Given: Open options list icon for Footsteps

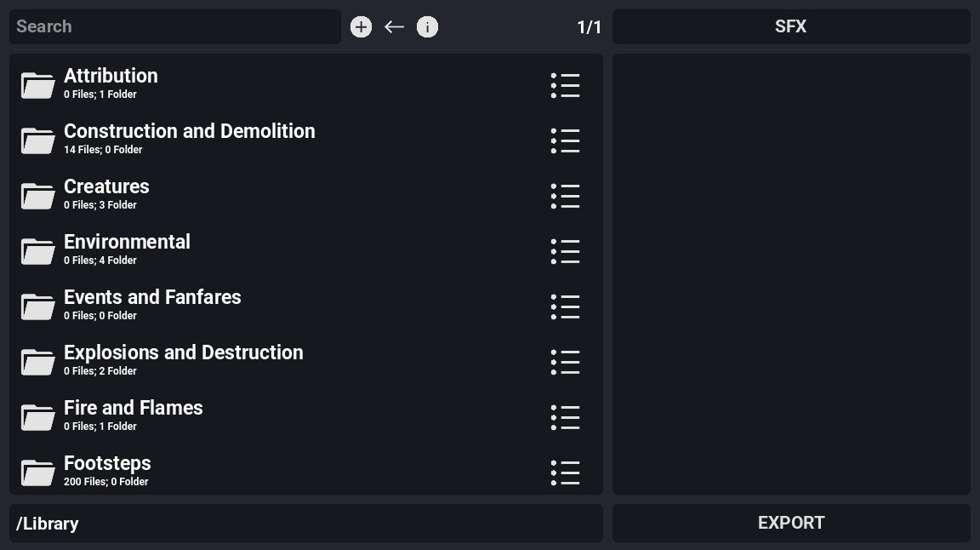Looking at the screenshot, I should click(x=565, y=473).
